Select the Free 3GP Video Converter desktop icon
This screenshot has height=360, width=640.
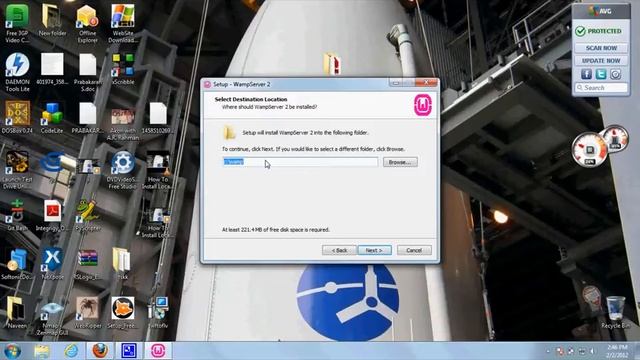point(17,24)
